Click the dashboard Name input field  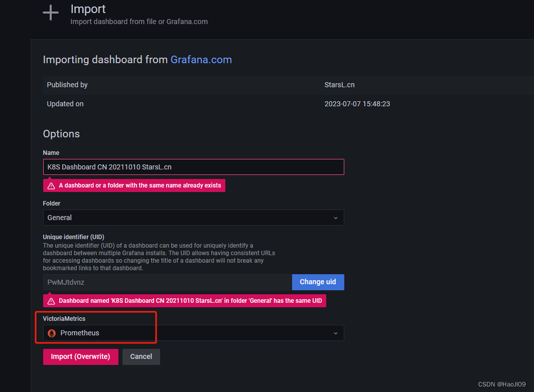click(193, 167)
